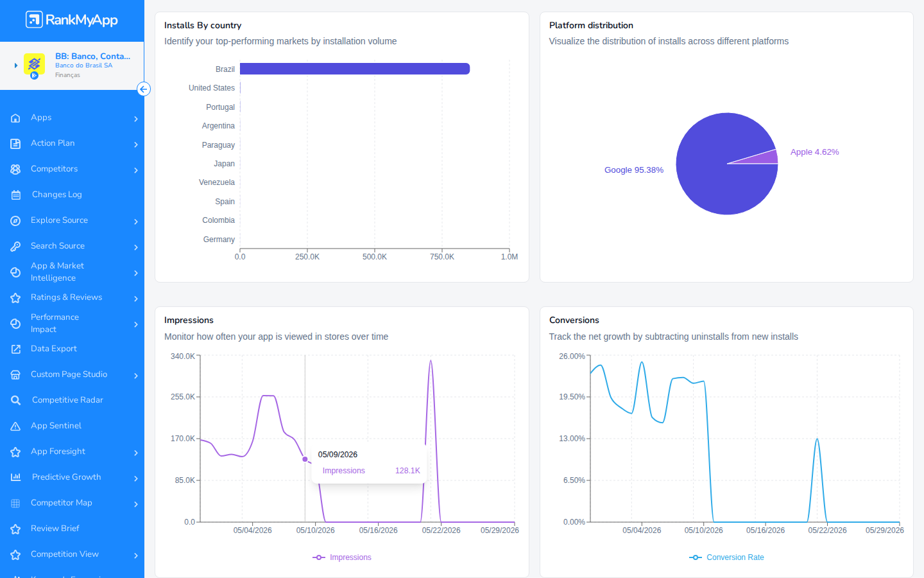Click the Conversions card heading

click(x=574, y=320)
